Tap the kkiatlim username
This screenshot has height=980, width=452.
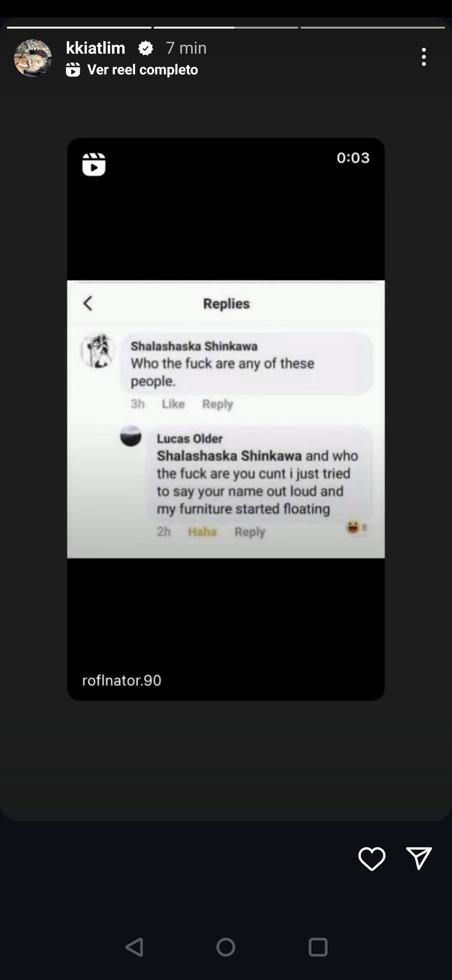tap(96, 48)
